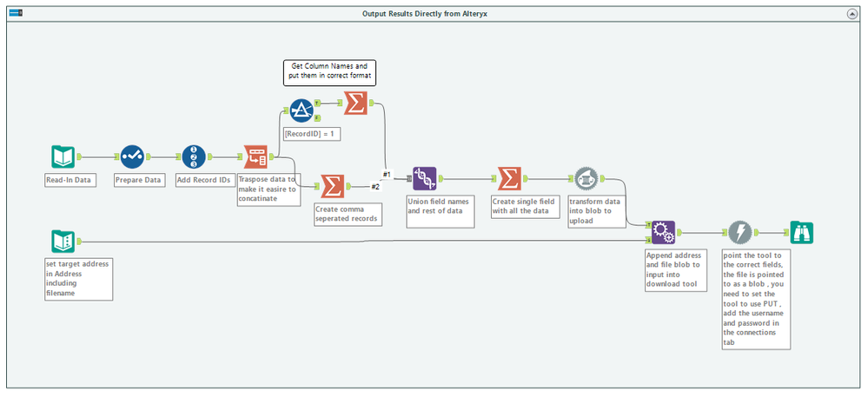Click the Blob Convert tool icon
The width and height of the screenshot is (868, 398).
(x=586, y=178)
